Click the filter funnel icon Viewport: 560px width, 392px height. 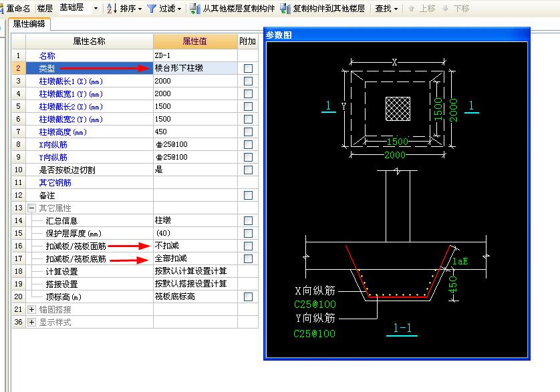(152, 9)
